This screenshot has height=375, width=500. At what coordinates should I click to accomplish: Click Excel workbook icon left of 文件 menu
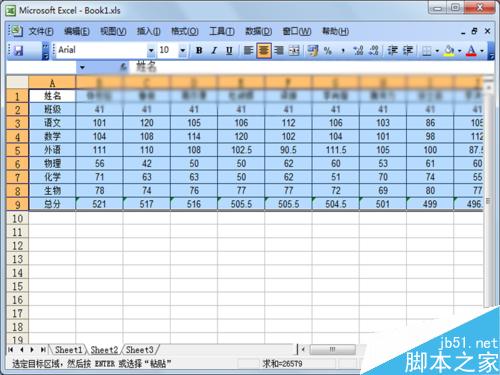coord(16,31)
